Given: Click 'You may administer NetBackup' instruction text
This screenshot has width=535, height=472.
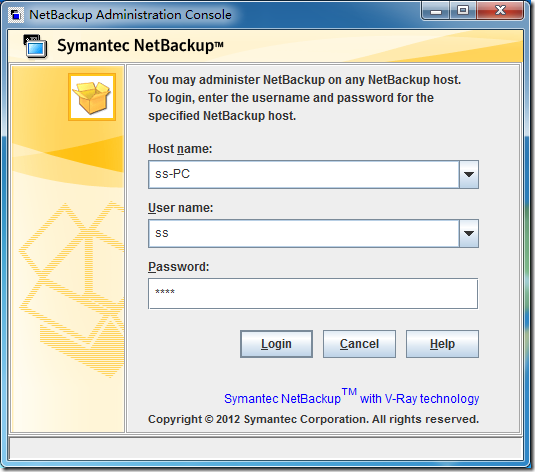Looking at the screenshot, I should pyautogui.click(x=304, y=98).
